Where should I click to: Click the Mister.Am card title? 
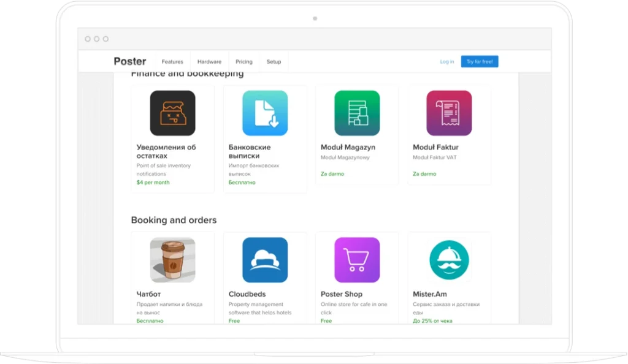point(430,294)
